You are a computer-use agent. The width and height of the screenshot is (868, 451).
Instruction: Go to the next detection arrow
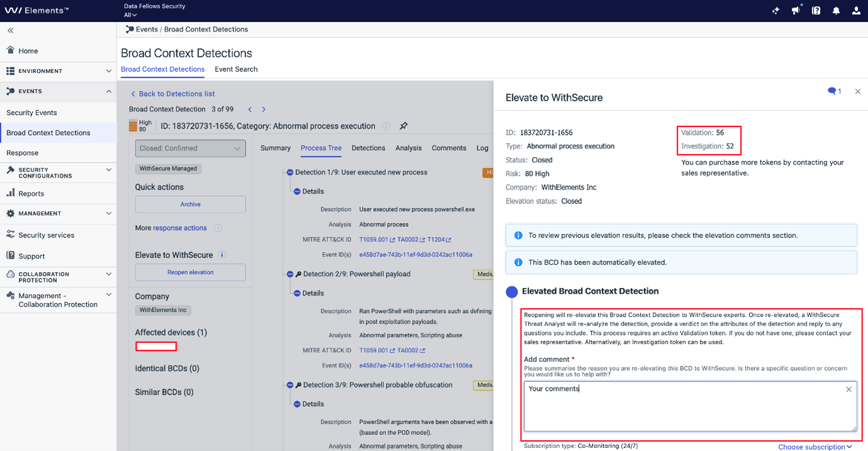pos(264,109)
